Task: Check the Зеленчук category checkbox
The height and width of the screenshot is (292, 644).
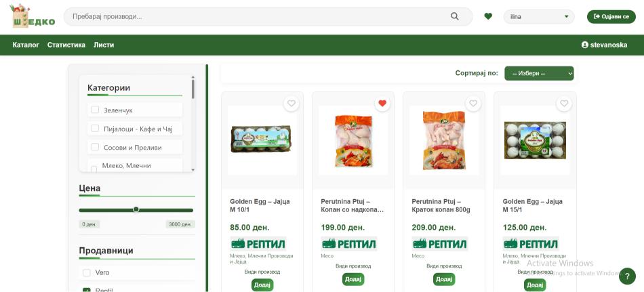Action: (x=96, y=110)
